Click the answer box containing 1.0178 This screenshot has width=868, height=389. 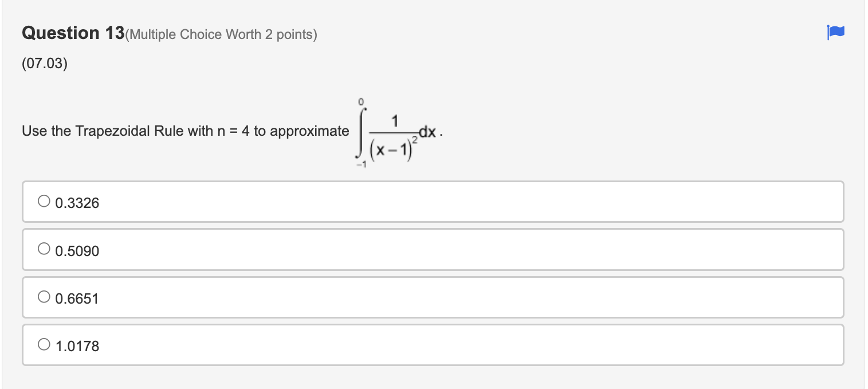pyautogui.click(x=229, y=345)
